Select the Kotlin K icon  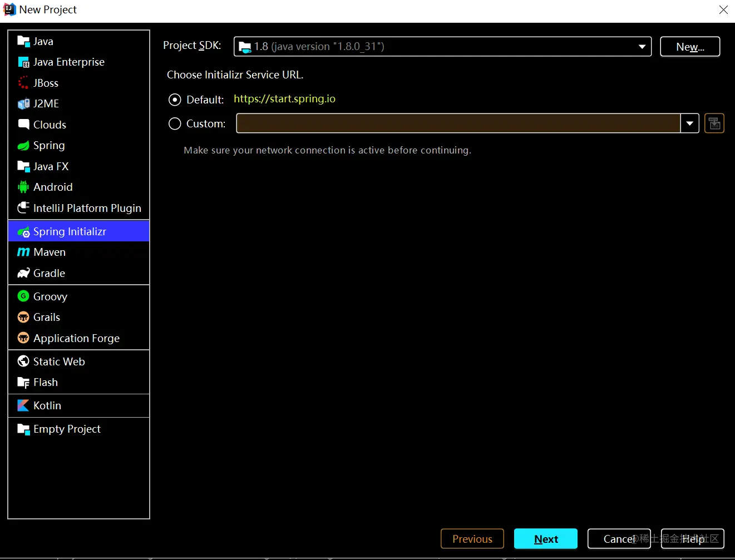click(23, 405)
